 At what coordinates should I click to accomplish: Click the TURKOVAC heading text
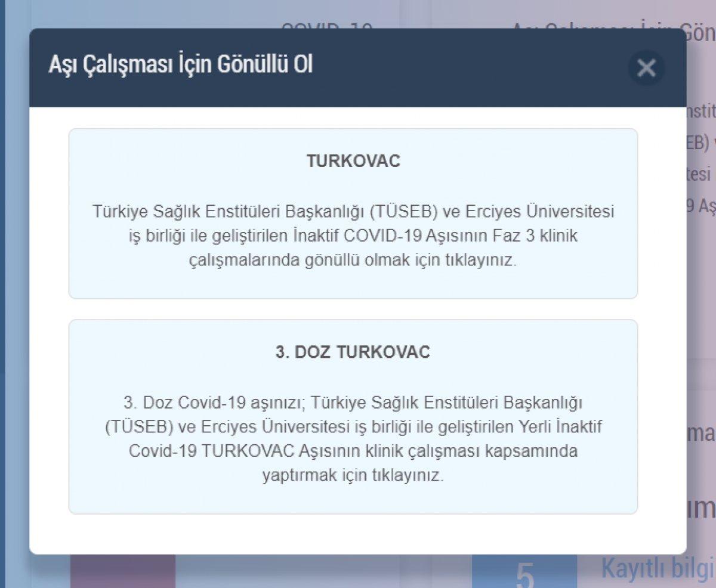(x=354, y=159)
